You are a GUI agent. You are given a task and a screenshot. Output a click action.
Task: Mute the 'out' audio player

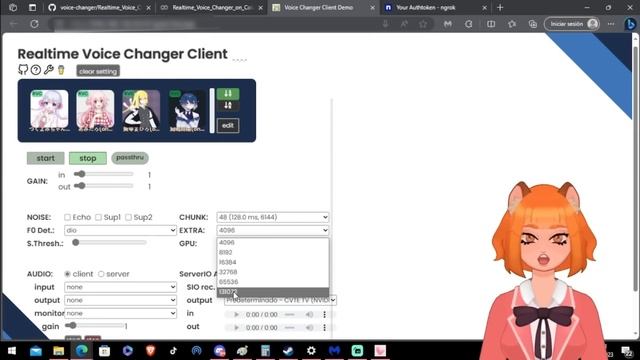309,327
